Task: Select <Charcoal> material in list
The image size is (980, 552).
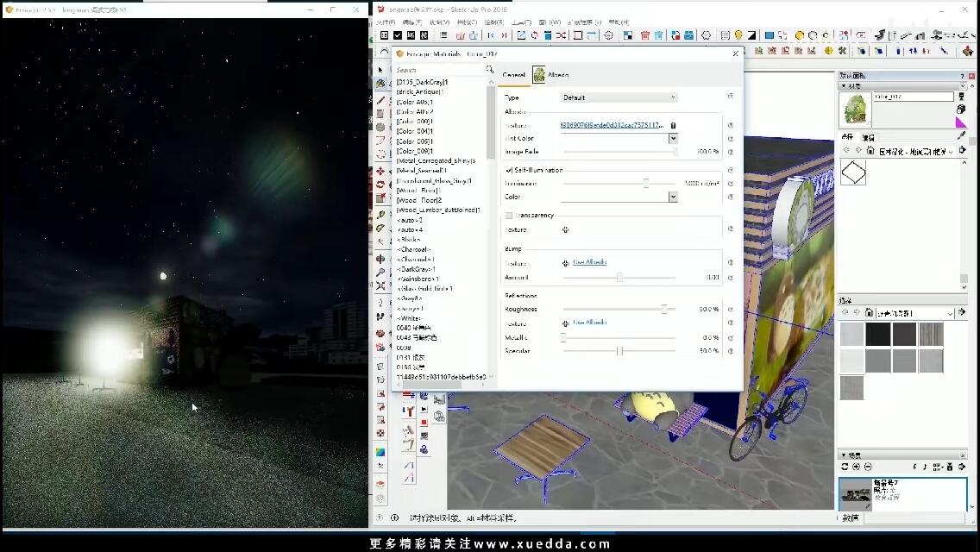Action: (x=414, y=249)
